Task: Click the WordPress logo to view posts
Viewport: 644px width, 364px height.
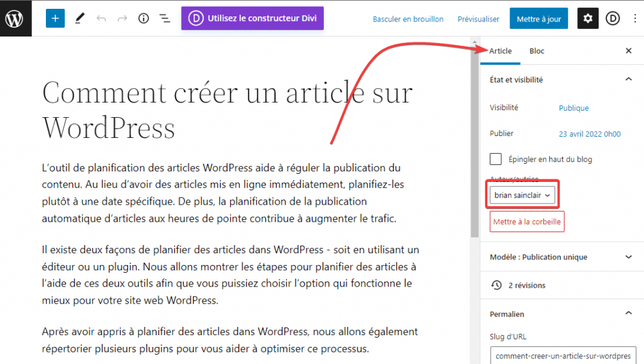Action: point(15,18)
